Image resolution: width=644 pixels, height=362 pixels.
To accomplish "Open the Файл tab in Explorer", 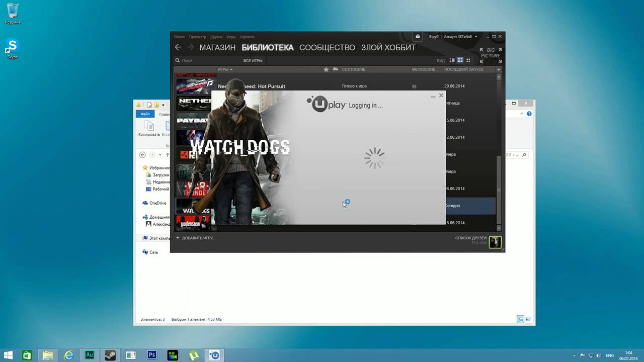I will (145, 114).
